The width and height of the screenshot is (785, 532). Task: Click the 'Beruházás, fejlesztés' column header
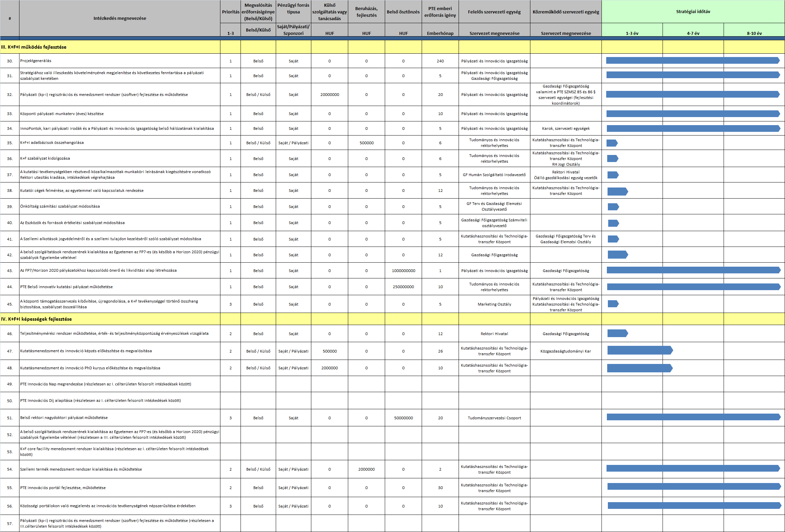pos(366,12)
